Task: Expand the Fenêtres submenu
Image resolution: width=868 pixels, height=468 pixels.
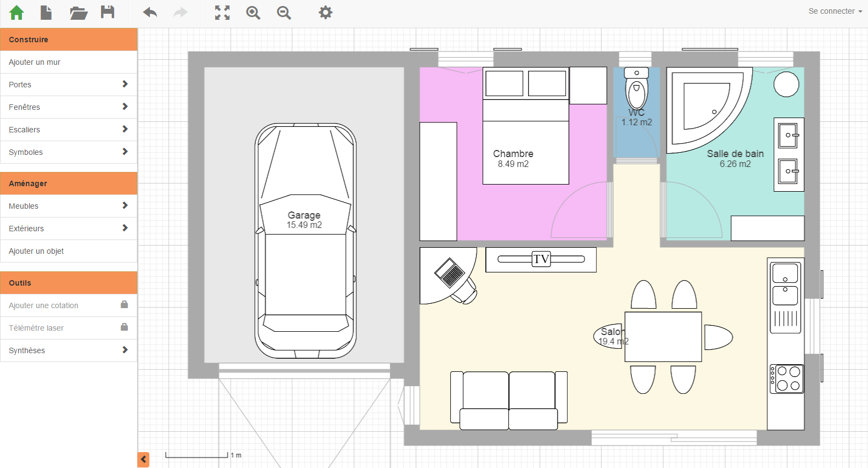Action: click(x=69, y=107)
